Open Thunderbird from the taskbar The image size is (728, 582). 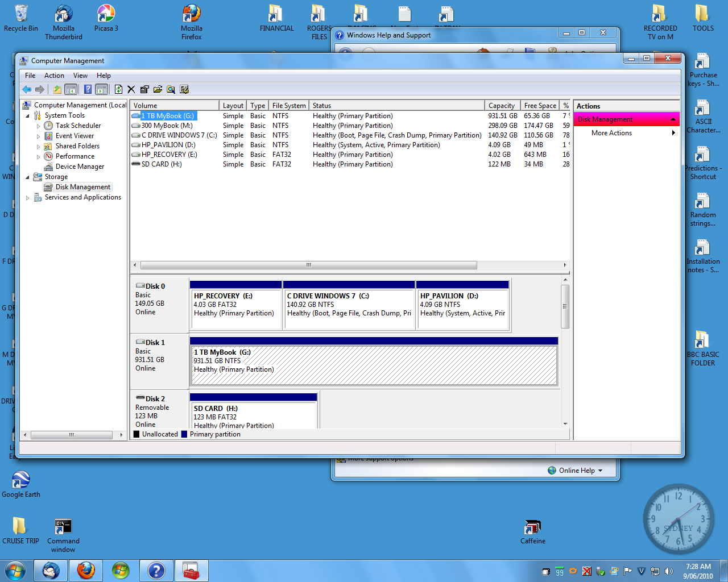point(51,571)
